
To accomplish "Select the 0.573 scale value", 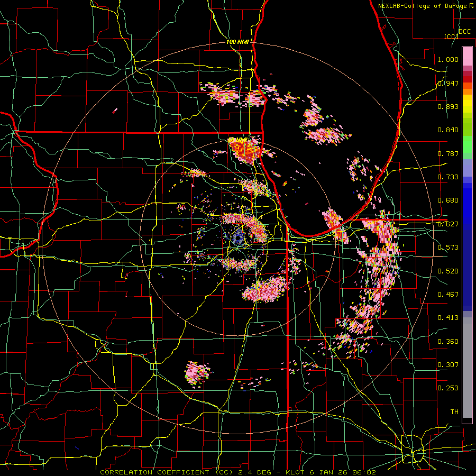I will (x=448, y=248).
